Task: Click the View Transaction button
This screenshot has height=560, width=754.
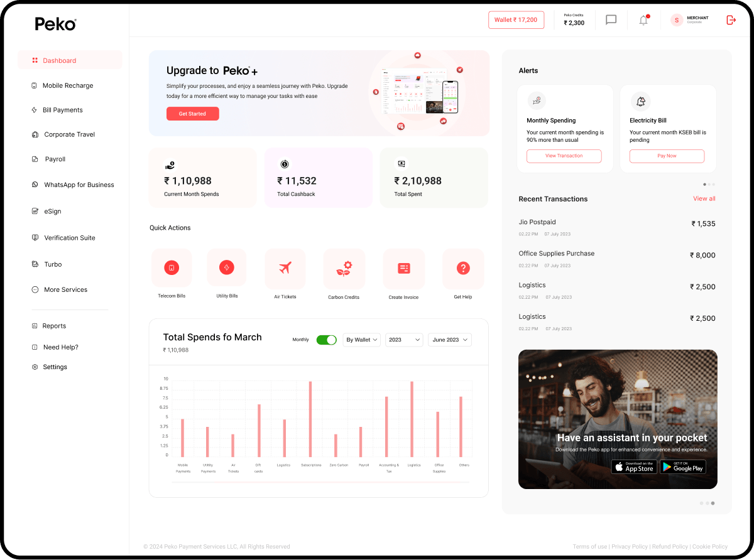Action: point(564,156)
